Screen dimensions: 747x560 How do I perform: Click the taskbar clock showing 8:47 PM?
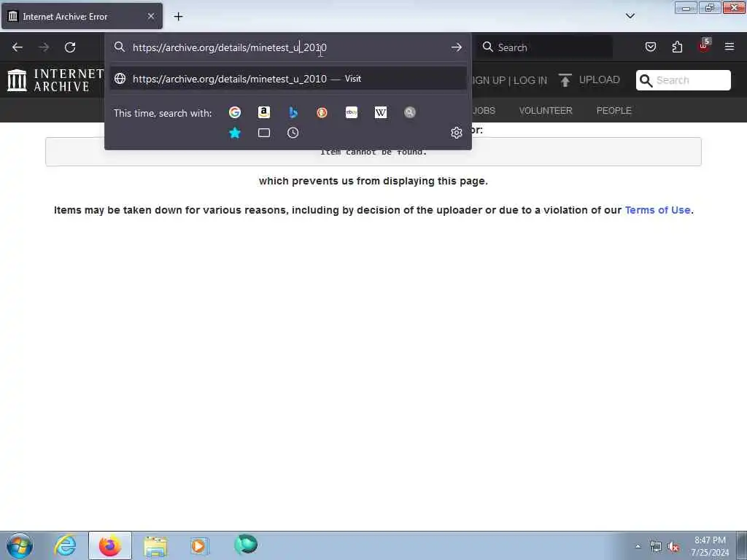[710, 546]
